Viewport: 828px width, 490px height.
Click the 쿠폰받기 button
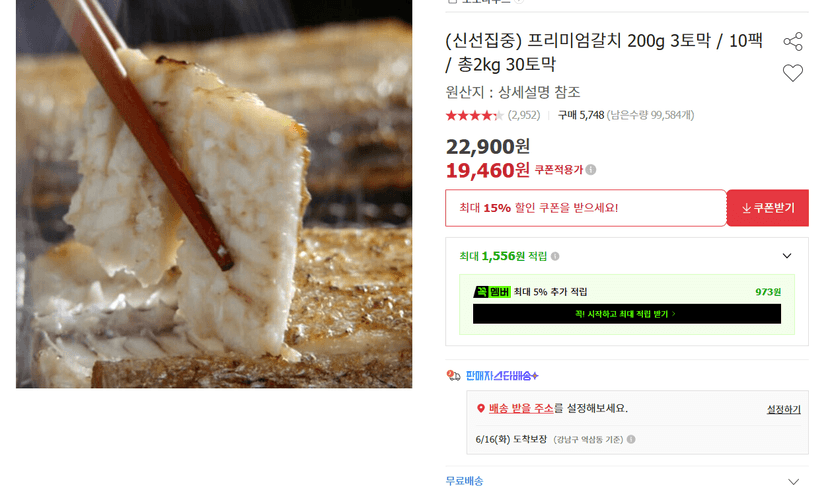[768, 208]
